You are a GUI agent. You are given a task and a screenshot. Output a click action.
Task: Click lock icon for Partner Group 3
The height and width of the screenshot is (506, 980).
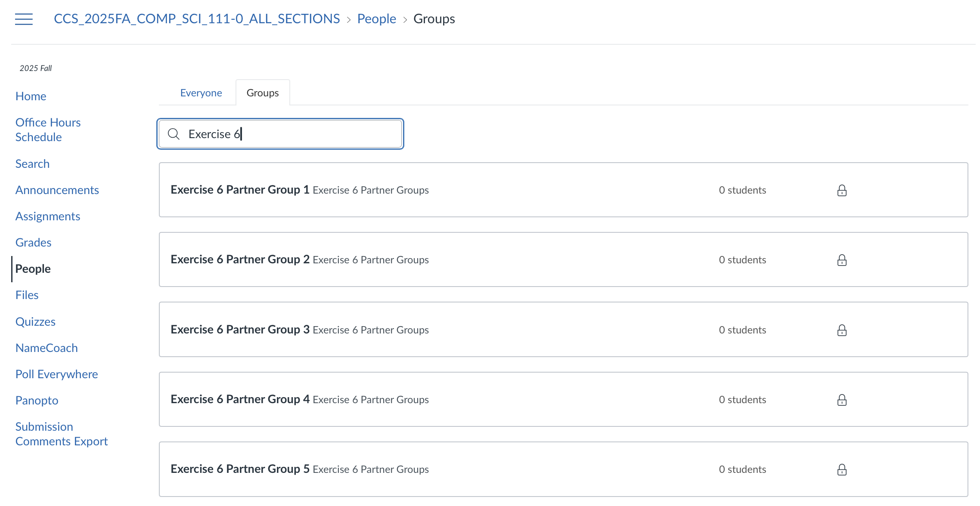(842, 330)
